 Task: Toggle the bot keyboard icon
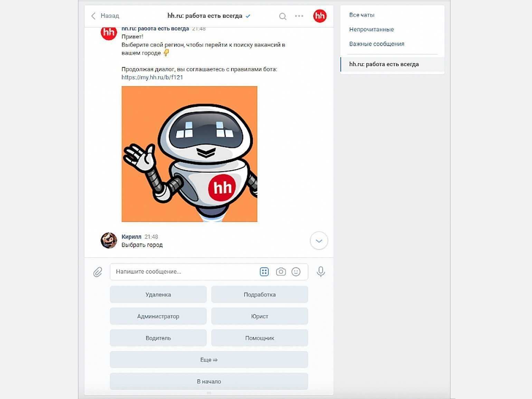[264, 272]
